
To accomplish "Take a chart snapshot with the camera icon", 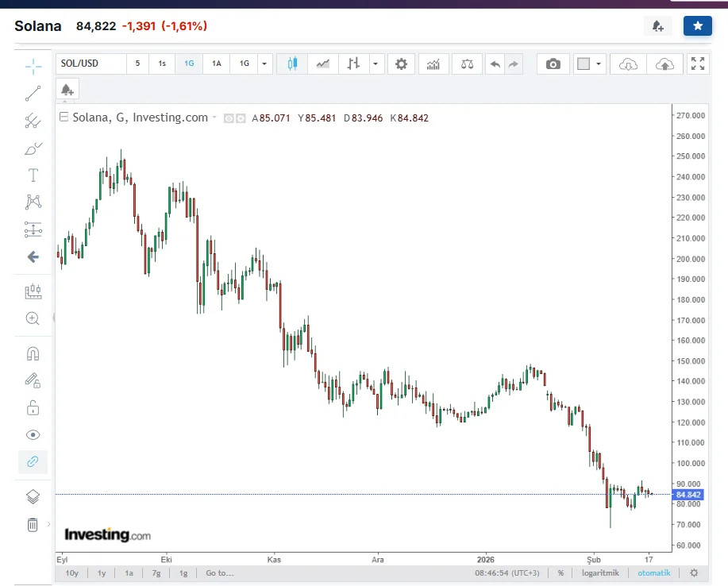I will [553, 64].
